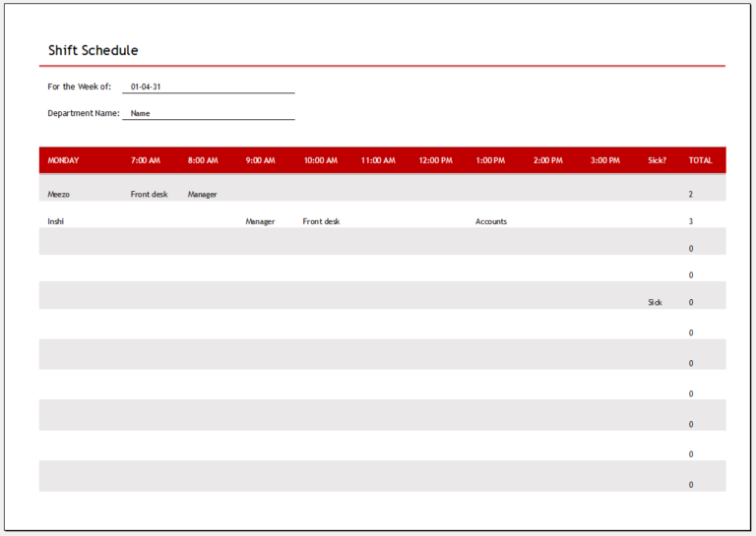Select the 11:00 AM column header
756x536 pixels.
pyautogui.click(x=378, y=160)
